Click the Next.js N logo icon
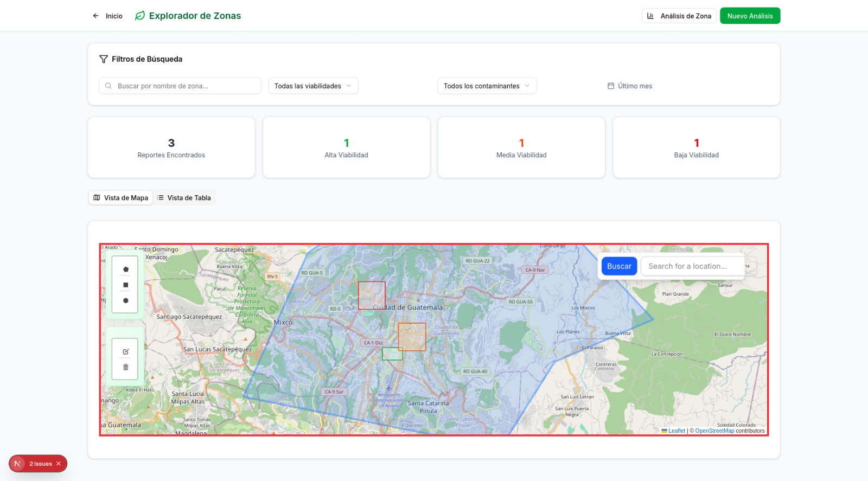868x481 pixels. click(17, 464)
